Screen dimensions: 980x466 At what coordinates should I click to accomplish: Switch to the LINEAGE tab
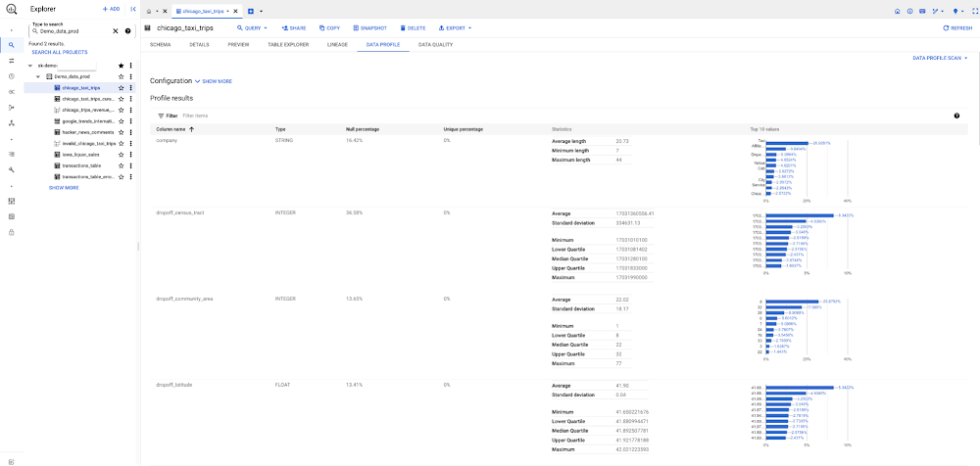[x=337, y=45]
